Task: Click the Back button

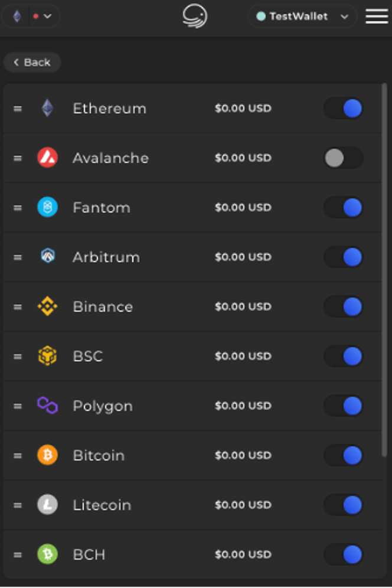Action: point(32,62)
